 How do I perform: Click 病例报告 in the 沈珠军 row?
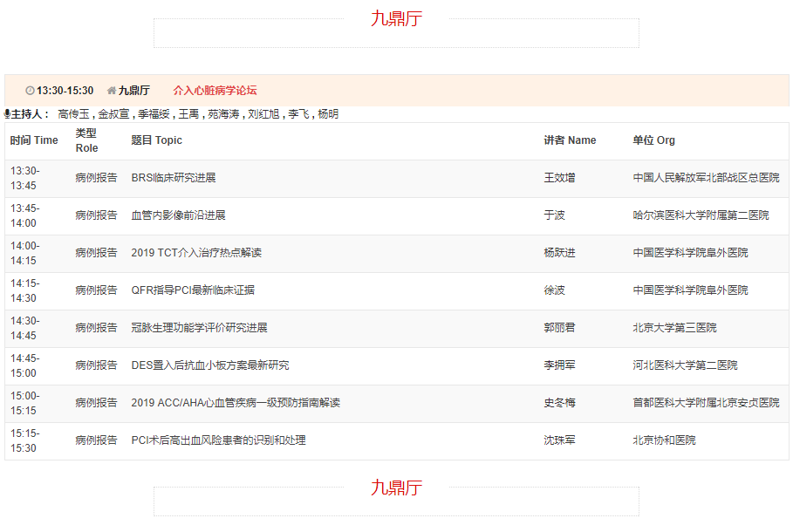[96, 440]
